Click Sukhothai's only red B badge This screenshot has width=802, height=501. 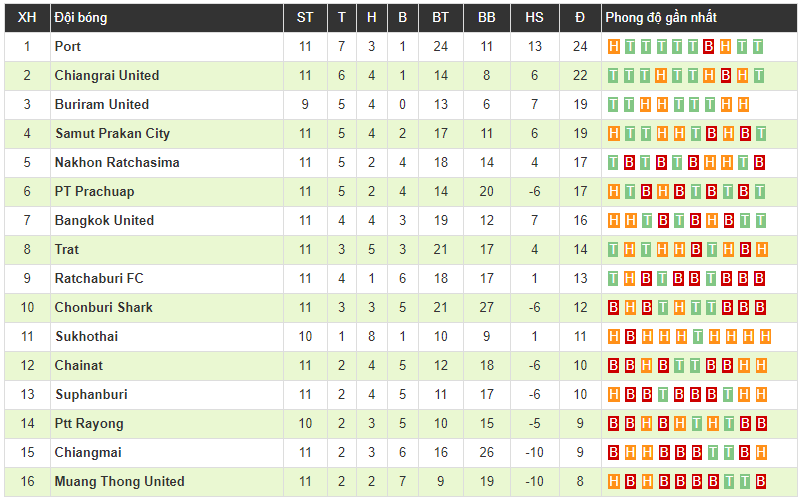coord(630,336)
